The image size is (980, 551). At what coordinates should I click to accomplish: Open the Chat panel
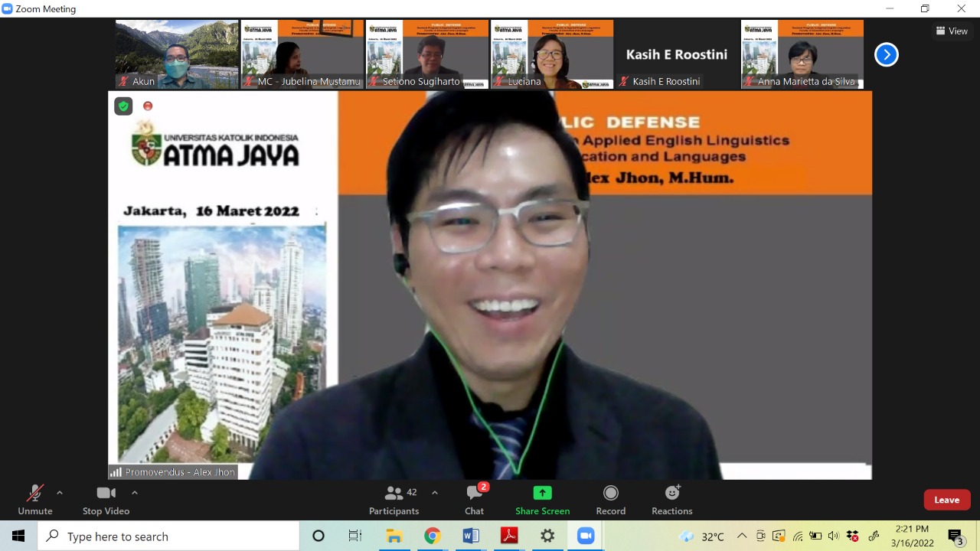pos(475,500)
